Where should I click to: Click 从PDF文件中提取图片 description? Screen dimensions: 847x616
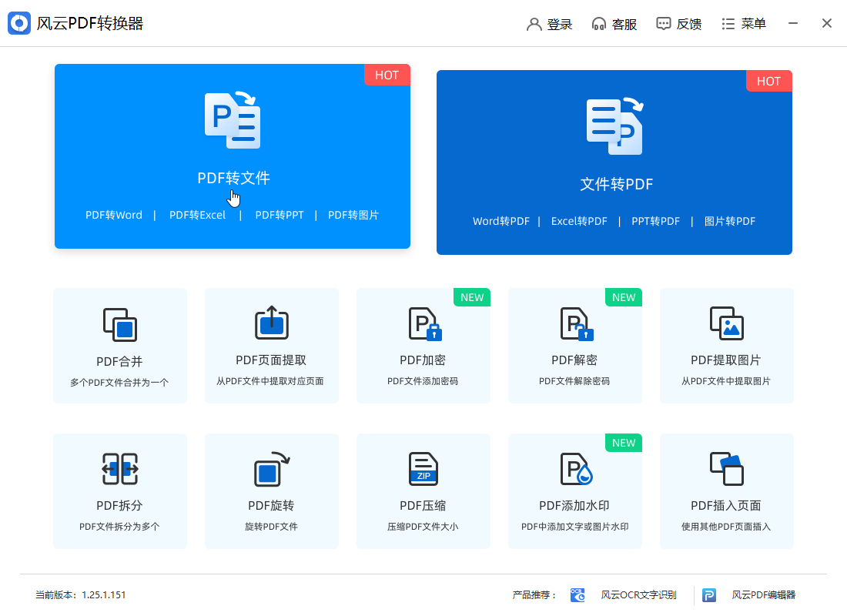(x=726, y=381)
